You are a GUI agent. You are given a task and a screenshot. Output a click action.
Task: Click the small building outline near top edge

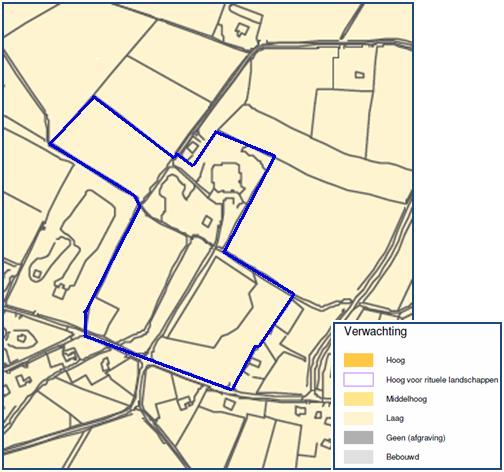coord(241,29)
